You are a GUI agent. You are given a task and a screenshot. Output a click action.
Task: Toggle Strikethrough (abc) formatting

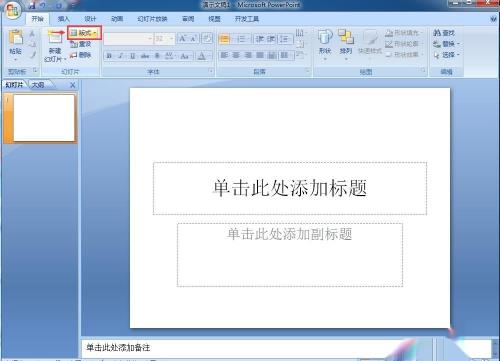145,56
